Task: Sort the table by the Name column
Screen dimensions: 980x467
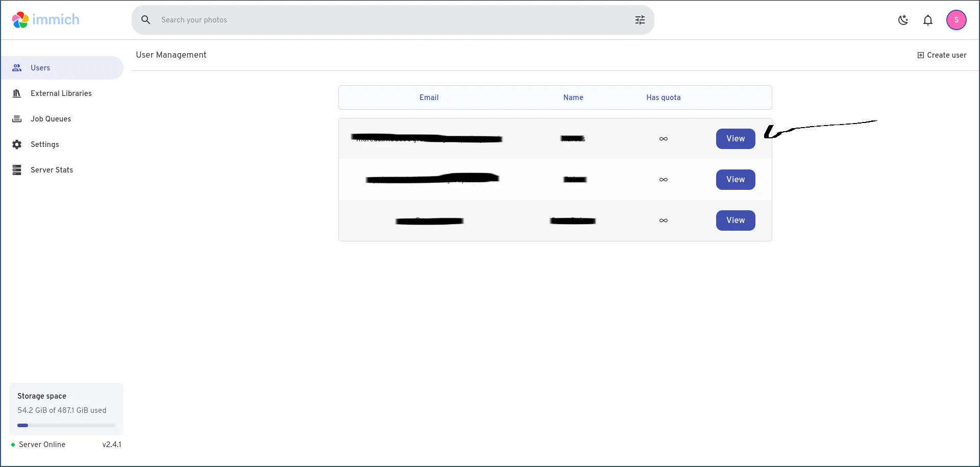Action: coord(573,97)
